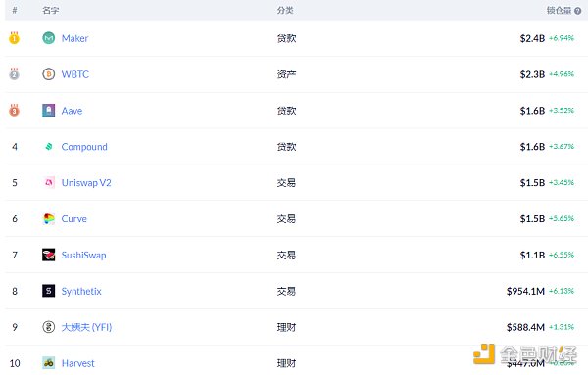588x375 pixels.
Task: Open the Maker project link
Action: (74, 38)
